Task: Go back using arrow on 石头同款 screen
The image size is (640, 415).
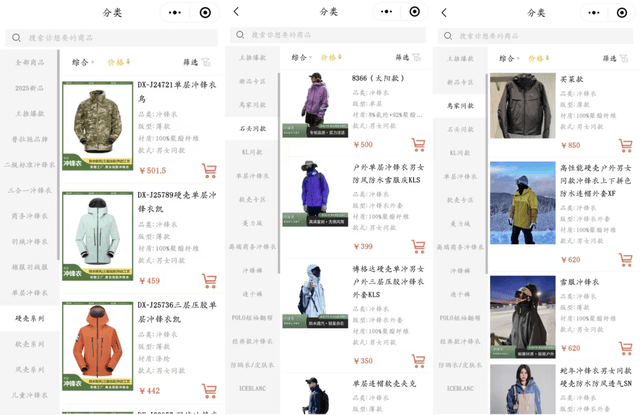Action: [x=236, y=11]
